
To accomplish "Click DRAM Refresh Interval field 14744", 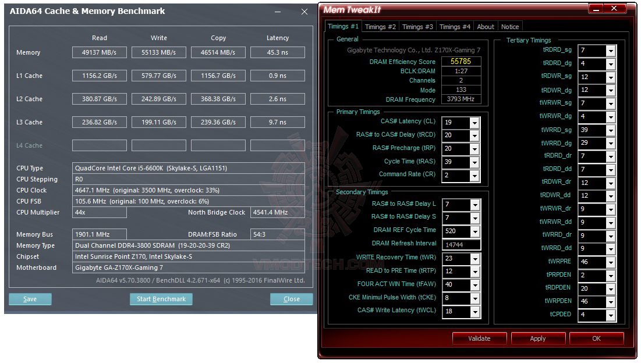I will pyautogui.click(x=461, y=245).
